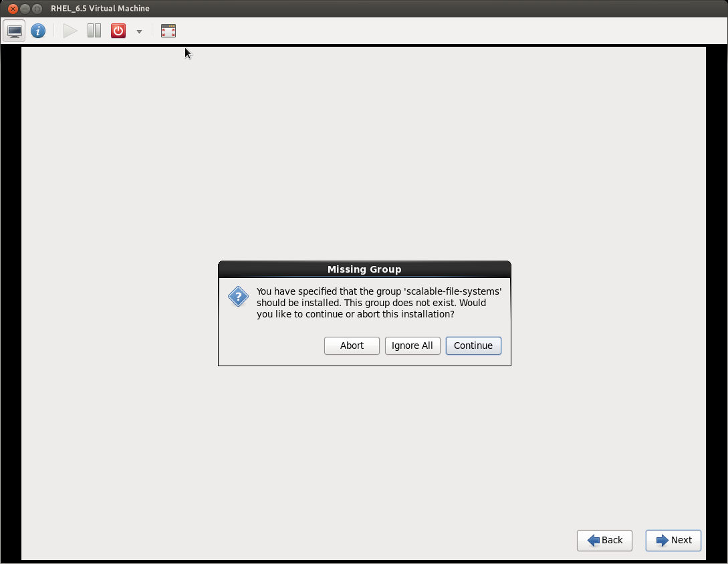Show the graphical console view
The width and height of the screenshot is (728, 564).
click(x=14, y=31)
